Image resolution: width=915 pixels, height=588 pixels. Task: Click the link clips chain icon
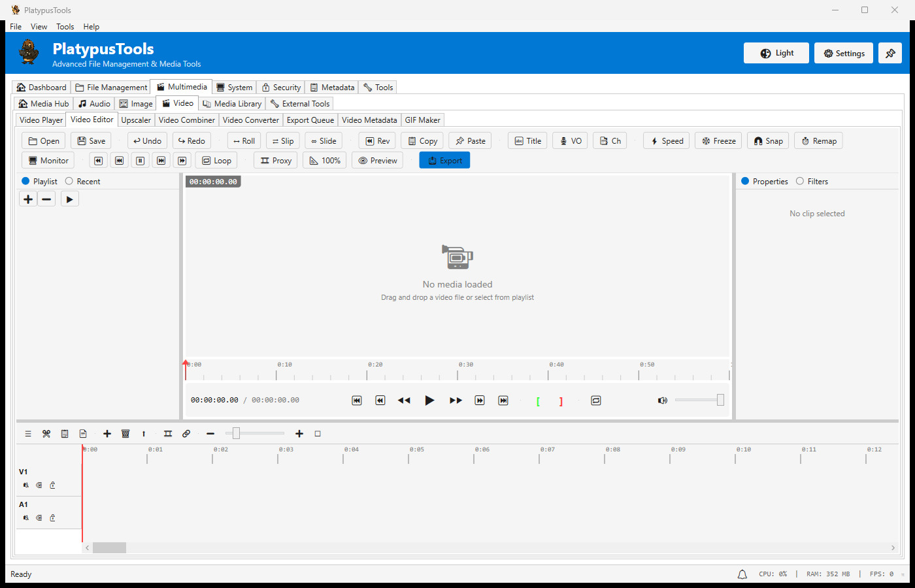[186, 433]
